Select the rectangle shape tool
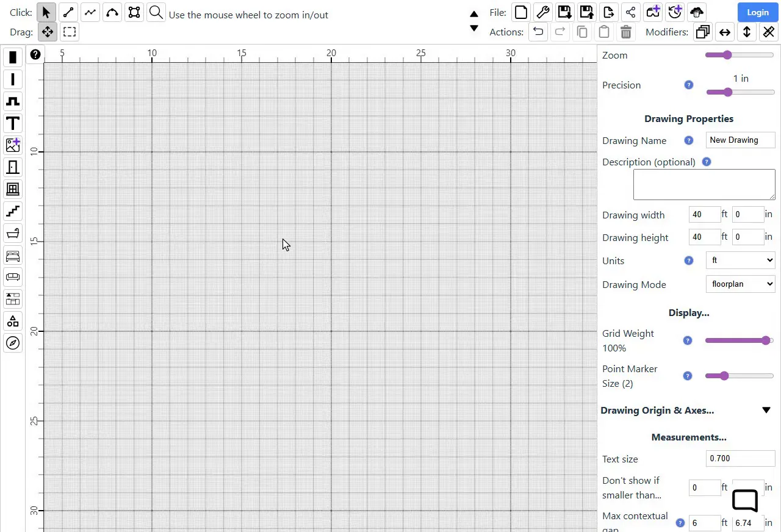The height and width of the screenshot is (532, 781). click(x=134, y=12)
